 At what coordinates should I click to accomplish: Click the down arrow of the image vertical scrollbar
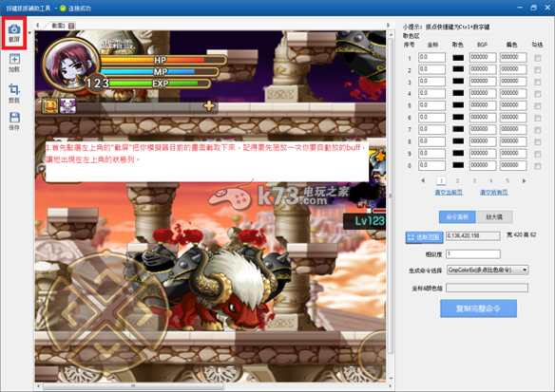tap(391, 379)
